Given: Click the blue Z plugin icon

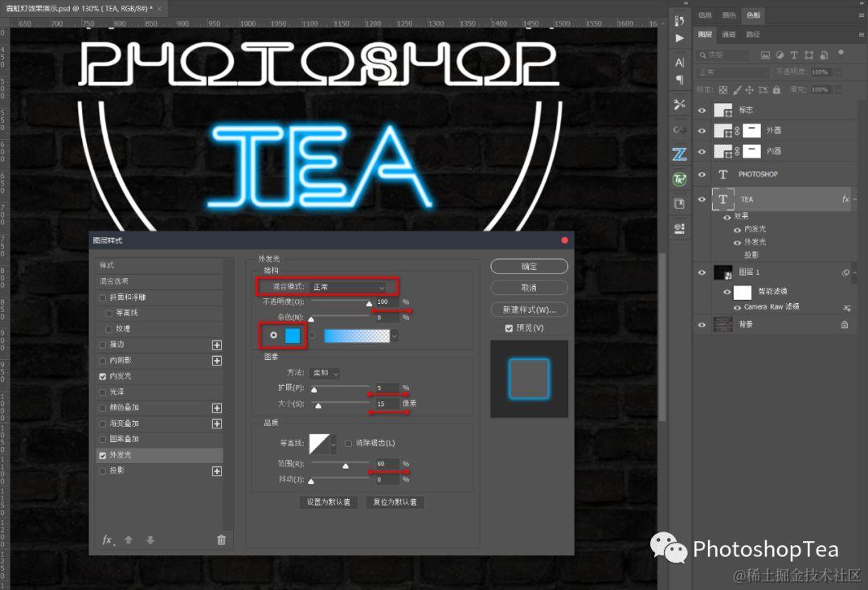Looking at the screenshot, I should click(x=680, y=154).
